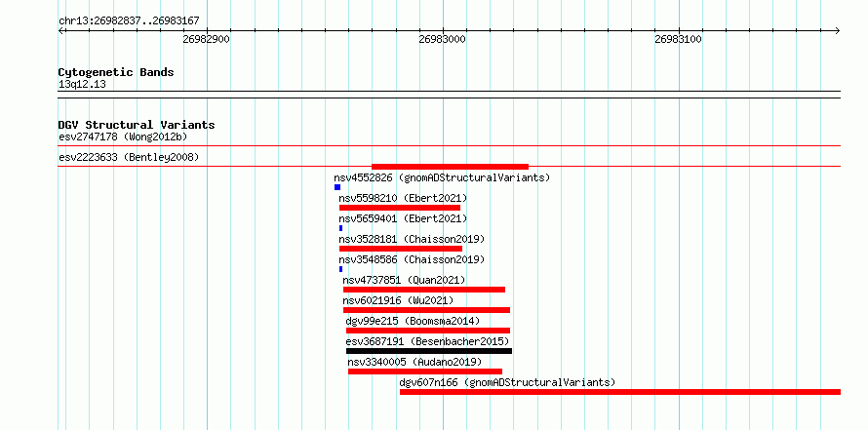Open nsv4552826 gnomADStructuralVariants label
Viewport: 868px width, 430px height.
(442, 177)
